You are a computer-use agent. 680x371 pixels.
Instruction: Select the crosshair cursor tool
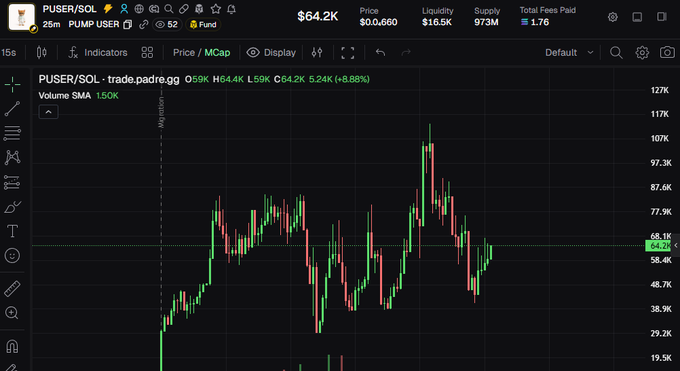coord(12,84)
